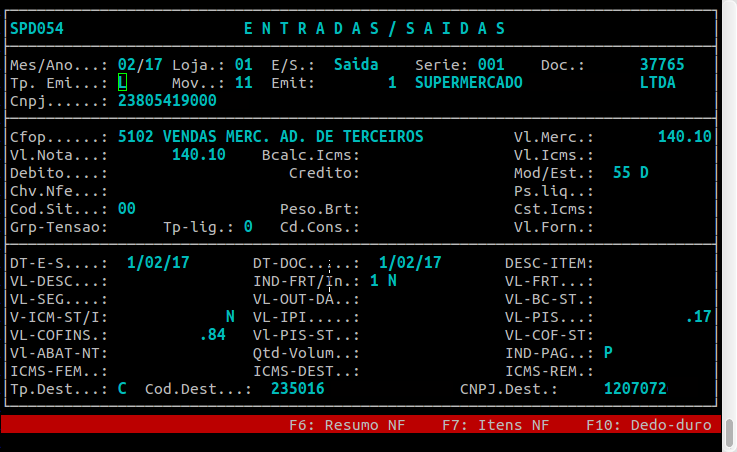Click the V-ICM-ST/I flag N
737x452 pixels.
(x=230, y=317)
